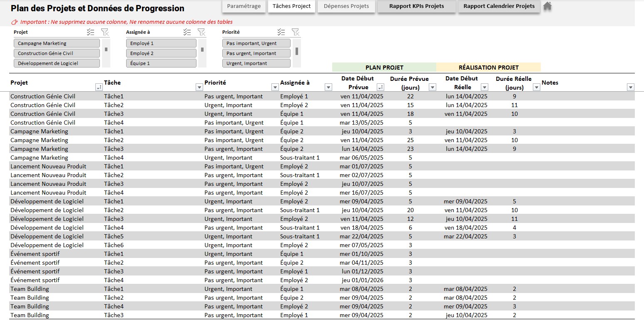Open the Projet column sort filter button
This screenshot has width=644, height=328.
99,87
